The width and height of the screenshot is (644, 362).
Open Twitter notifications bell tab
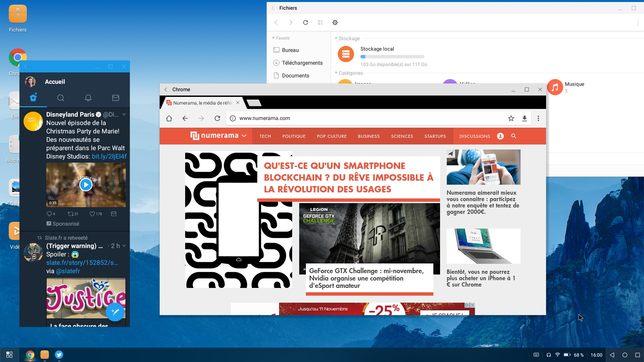click(88, 98)
